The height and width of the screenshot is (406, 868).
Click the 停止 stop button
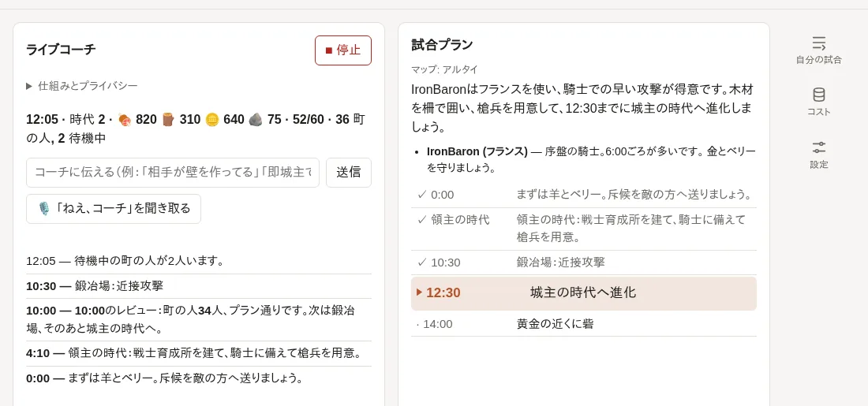pos(343,50)
